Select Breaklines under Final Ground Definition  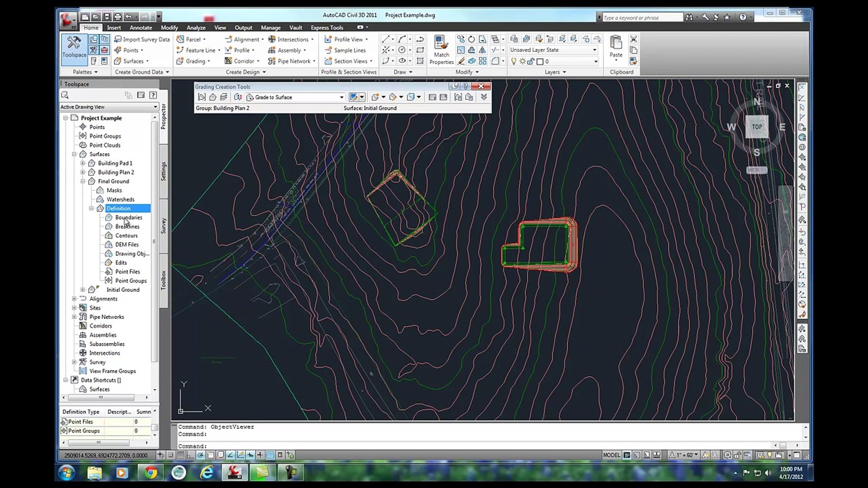(x=127, y=226)
